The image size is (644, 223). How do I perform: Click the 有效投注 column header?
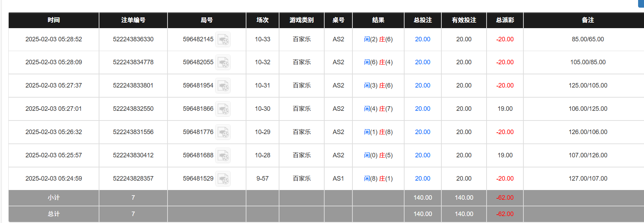pyautogui.click(x=464, y=20)
